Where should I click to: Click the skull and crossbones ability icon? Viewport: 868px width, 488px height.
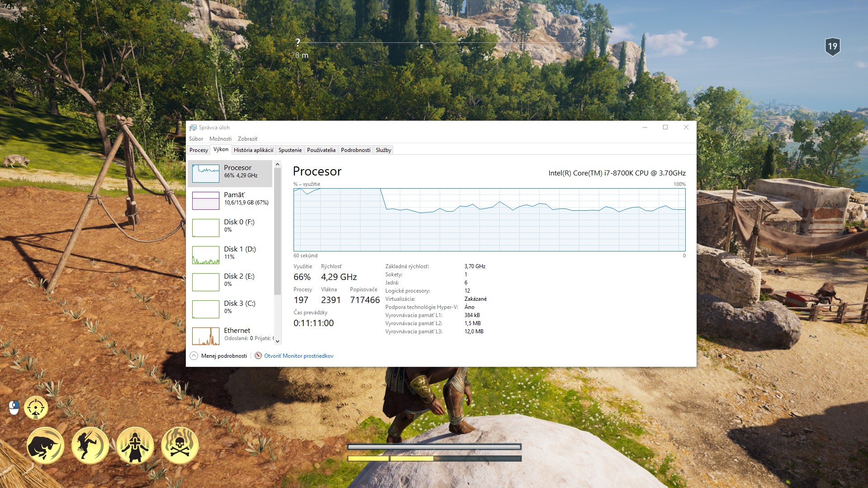point(180,445)
